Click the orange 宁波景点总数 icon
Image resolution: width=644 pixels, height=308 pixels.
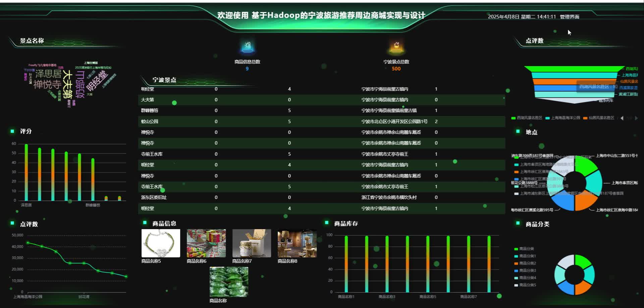396,47
